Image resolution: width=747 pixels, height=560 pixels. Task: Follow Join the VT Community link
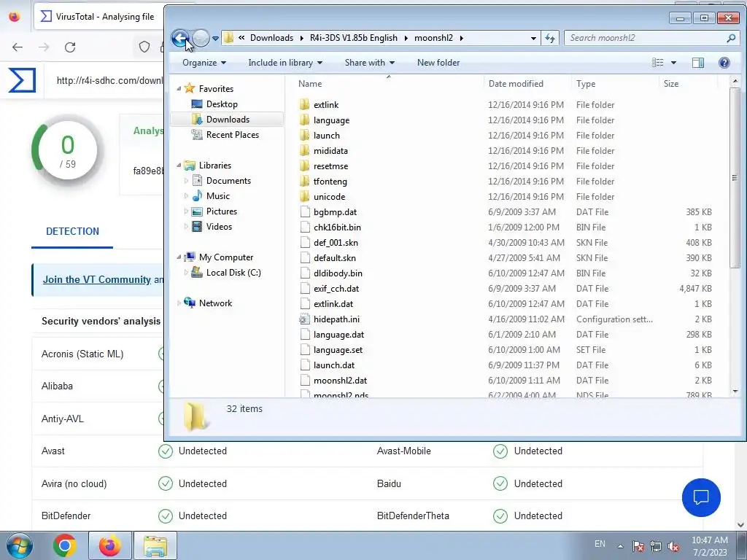click(x=97, y=279)
